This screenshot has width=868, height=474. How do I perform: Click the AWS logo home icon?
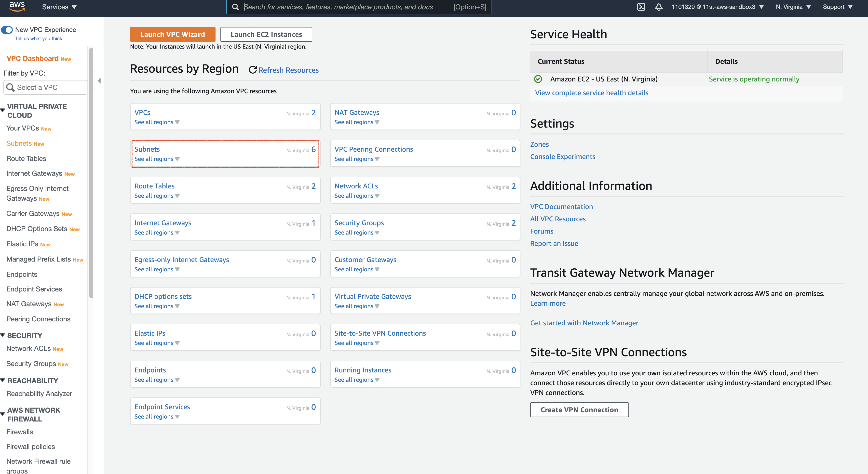17,7
